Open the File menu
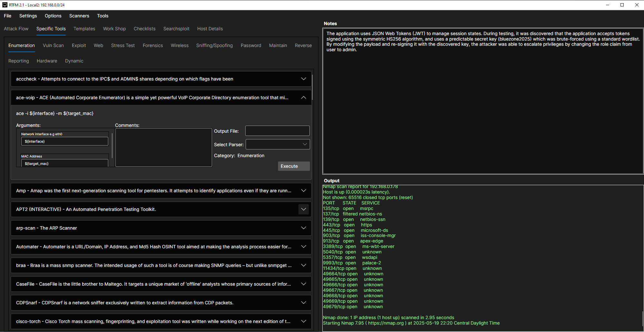 (x=7, y=15)
